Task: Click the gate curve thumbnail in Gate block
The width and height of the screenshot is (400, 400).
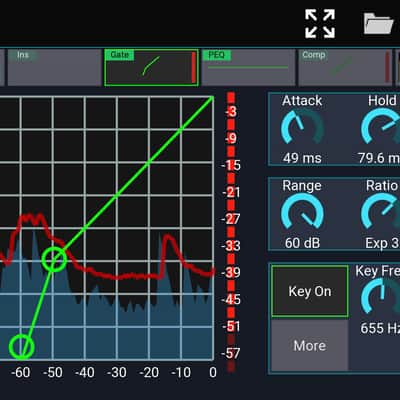Action: pyautogui.click(x=151, y=66)
